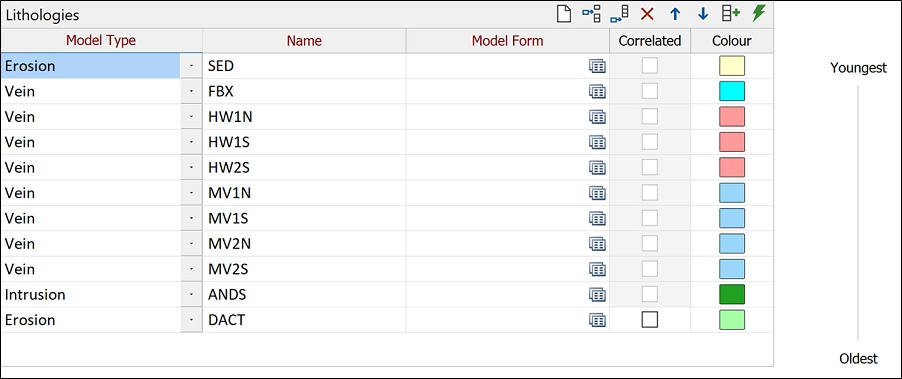Click the Model Type column header
Image resolution: width=902 pixels, height=379 pixels.
101,40
